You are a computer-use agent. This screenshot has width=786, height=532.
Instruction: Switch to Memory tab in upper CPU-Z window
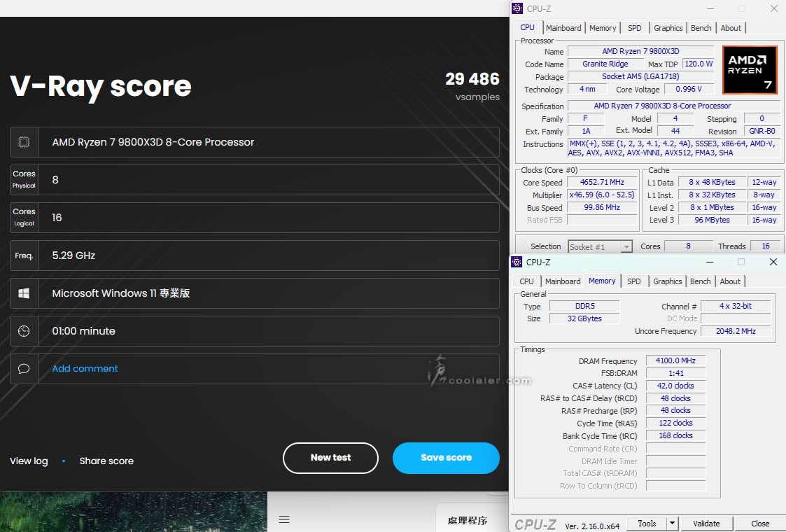(x=603, y=28)
